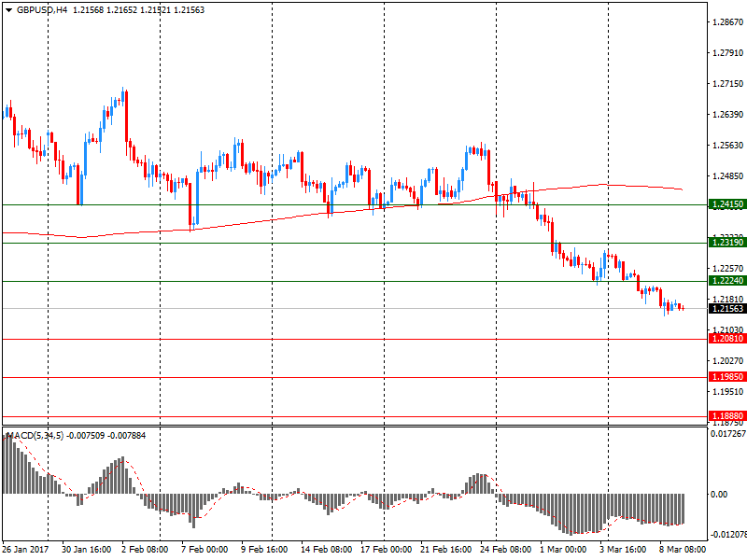Open the chart menu triangle beside GBPUSD,H4
This screenshot has width=747, height=560.
coord(8,10)
